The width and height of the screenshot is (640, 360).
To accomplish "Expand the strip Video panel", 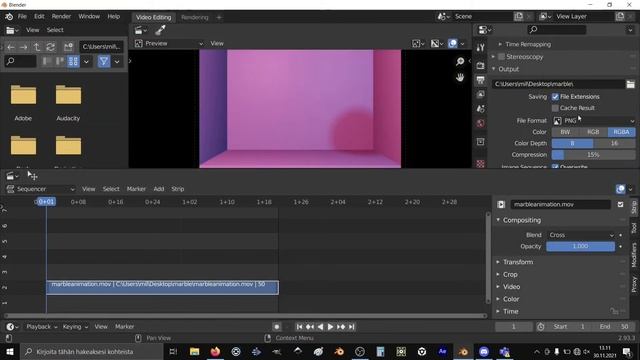I will (511, 287).
